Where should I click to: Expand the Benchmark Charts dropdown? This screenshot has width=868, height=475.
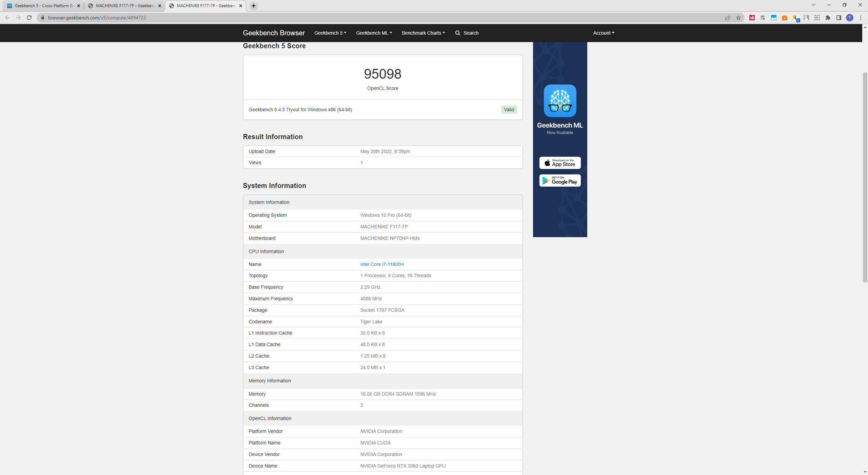[x=423, y=33]
